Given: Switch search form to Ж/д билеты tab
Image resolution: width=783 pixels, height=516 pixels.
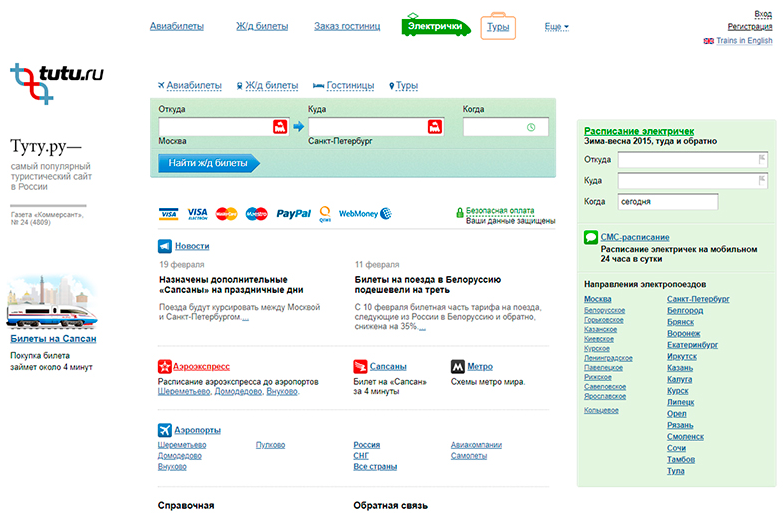Looking at the screenshot, I should (267, 85).
